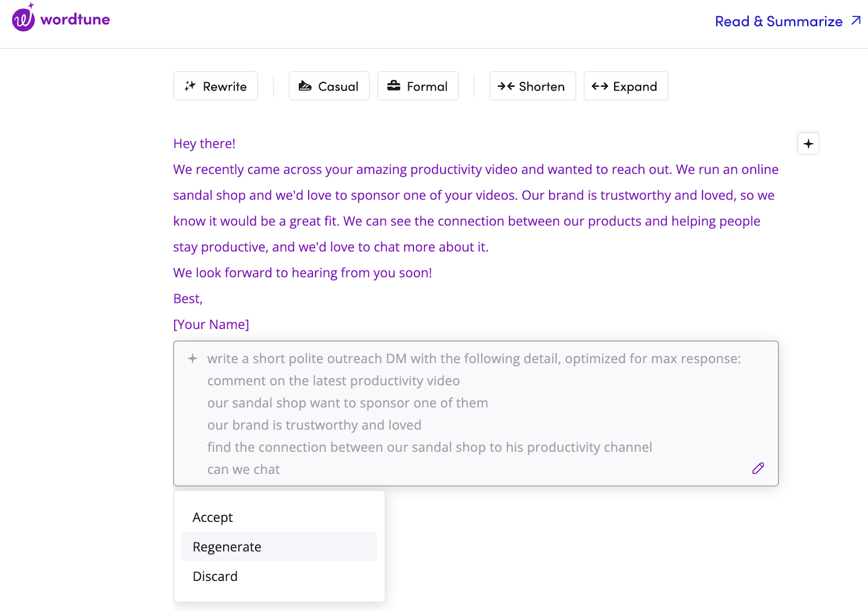Click the "Hey there!" greeting line
This screenshot has width=868, height=611.
pyautogui.click(x=204, y=144)
